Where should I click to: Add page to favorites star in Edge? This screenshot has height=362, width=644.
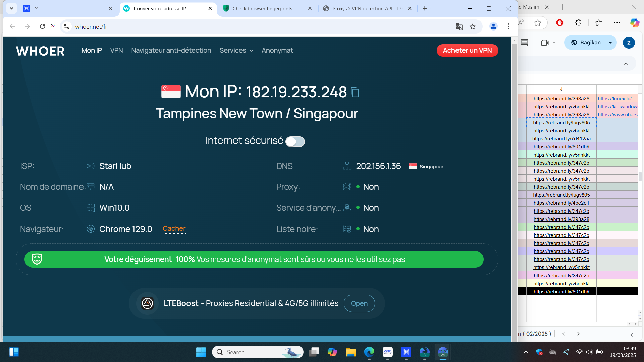coord(538,23)
